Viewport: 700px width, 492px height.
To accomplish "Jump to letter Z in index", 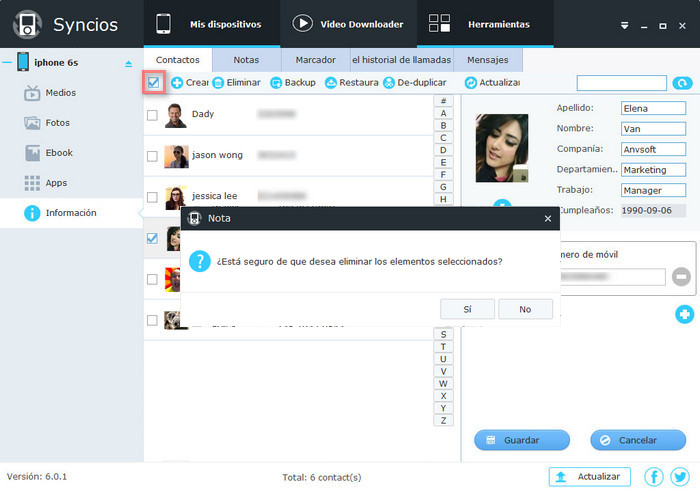I will tap(443, 420).
